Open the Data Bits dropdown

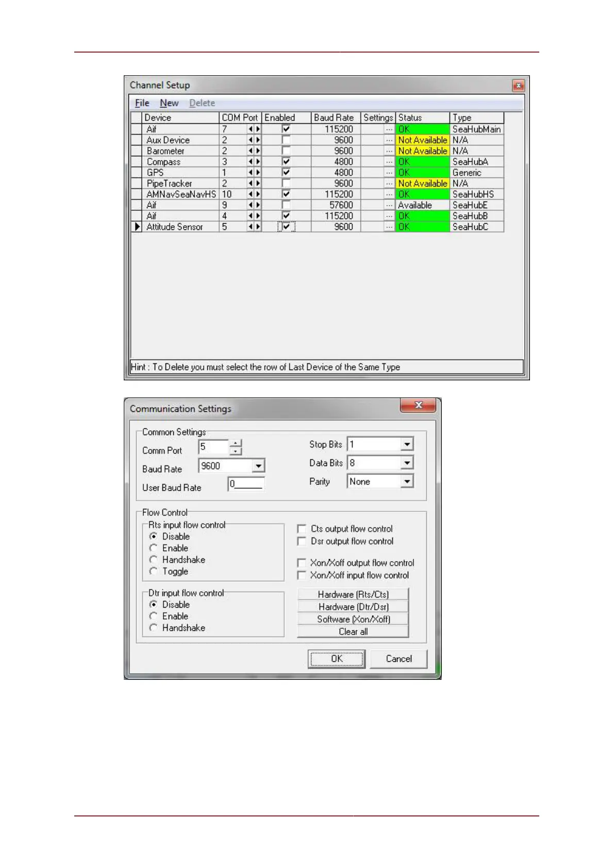407,463
